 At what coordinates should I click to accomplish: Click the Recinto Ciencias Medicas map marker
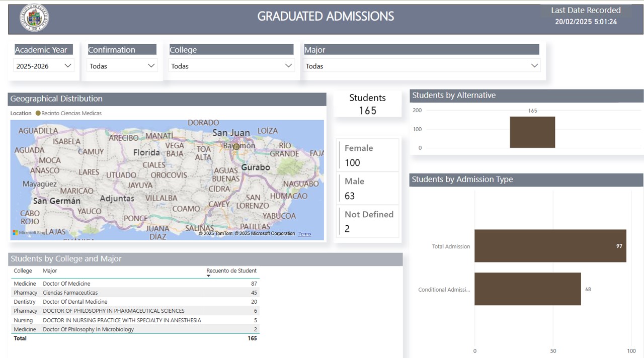click(x=236, y=146)
